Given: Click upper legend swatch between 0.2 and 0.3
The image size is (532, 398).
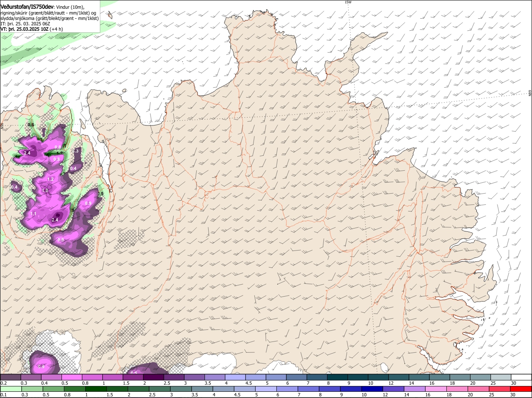Looking at the screenshot, I should coord(10,377).
